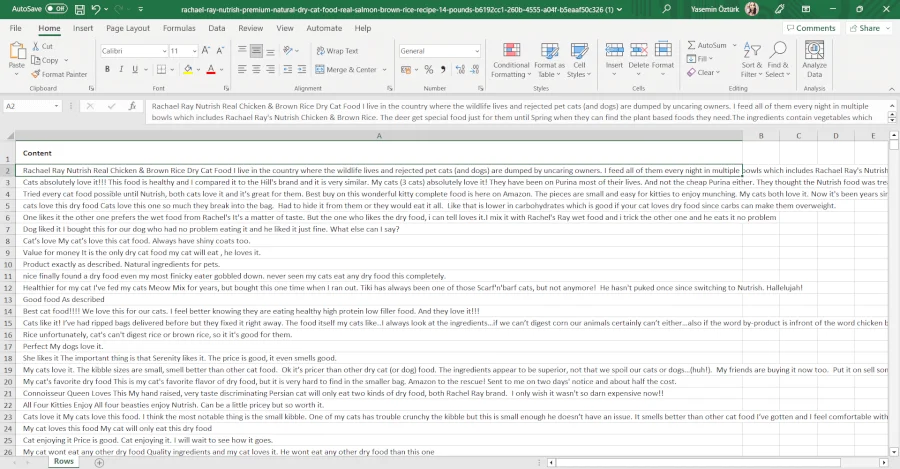Open the Search magnifier in title bar
The height and width of the screenshot is (469, 900).
(x=666, y=9)
